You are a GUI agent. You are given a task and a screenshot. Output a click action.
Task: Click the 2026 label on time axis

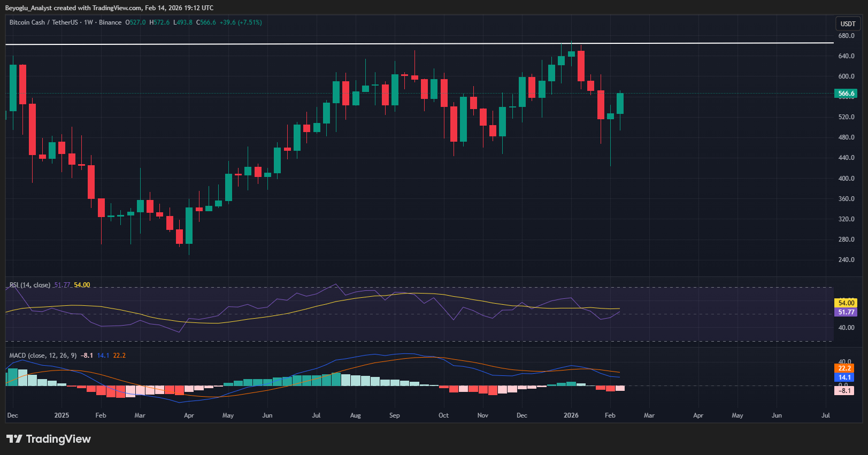point(571,415)
